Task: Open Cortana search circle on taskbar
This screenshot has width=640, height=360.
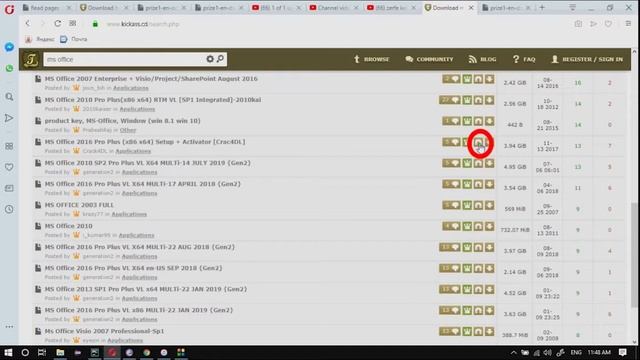Action: (x=25, y=352)
